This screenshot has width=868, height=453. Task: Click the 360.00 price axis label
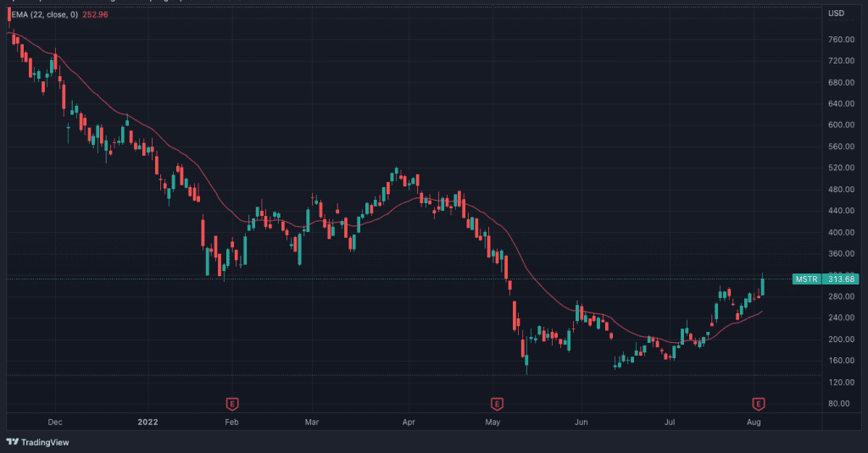pyautogui.click(x=842, y=253)
